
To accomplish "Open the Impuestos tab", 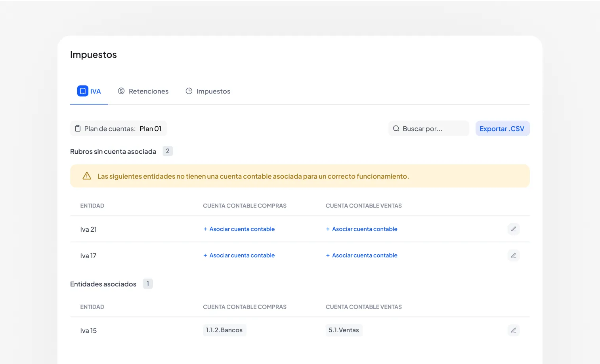I will [x=208, y=91].
